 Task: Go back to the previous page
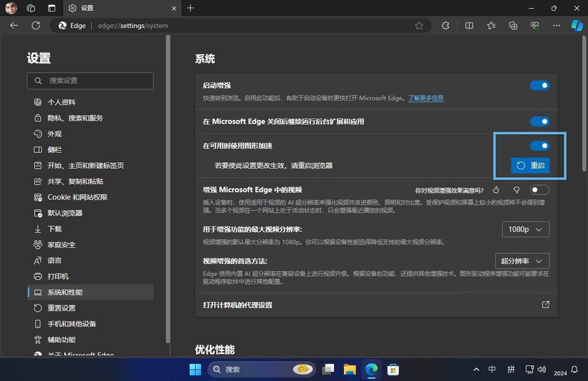pos(14,25)
